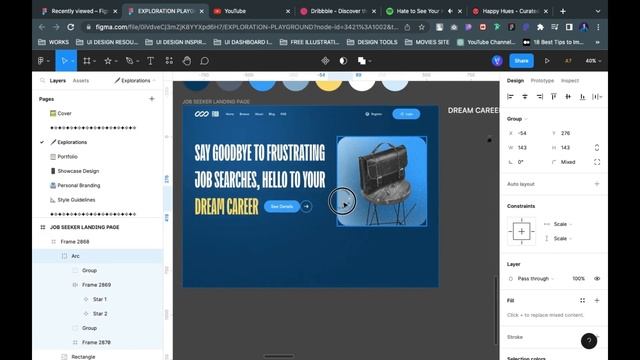Click Align left icon
Image resolution: width=640 pixels, height=360 pixels.
coord(510,96)
